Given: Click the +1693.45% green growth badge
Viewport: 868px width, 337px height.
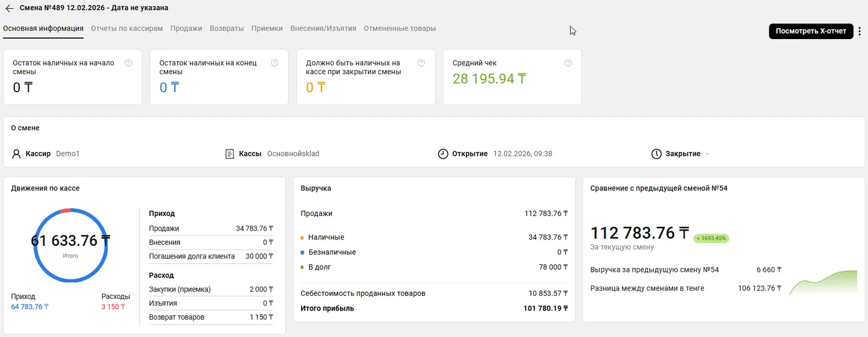Looking at the screenshot, I should (711, 238).
